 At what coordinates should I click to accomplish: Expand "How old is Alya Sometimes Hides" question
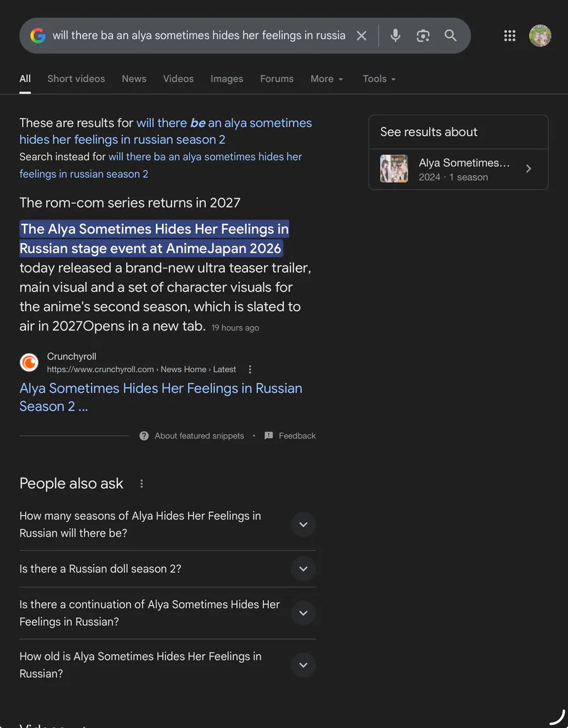point(303,665)
